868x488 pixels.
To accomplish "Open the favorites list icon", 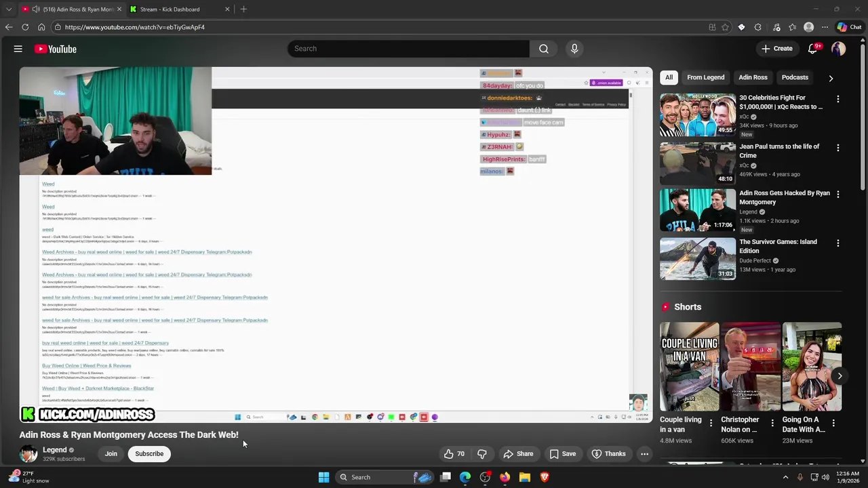I will [x=792, y=27].
